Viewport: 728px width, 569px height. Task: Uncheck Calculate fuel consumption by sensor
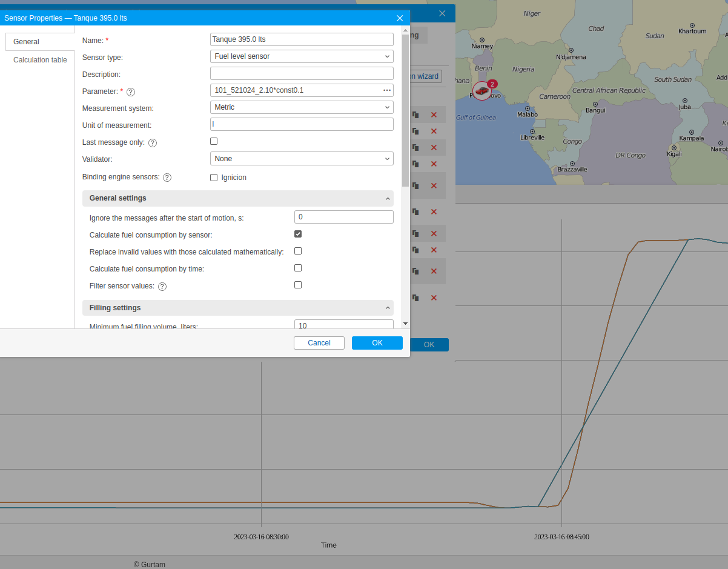(x=298, y=234)
